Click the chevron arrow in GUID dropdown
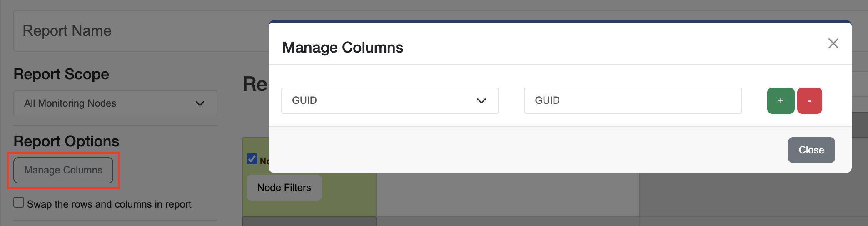 point(481,101)
